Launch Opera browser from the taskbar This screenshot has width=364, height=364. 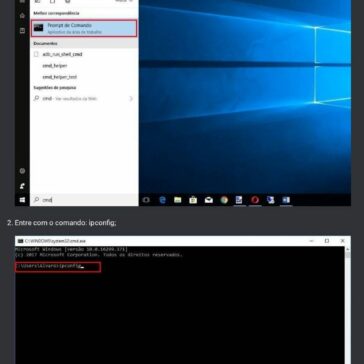[x=255, y=200]
